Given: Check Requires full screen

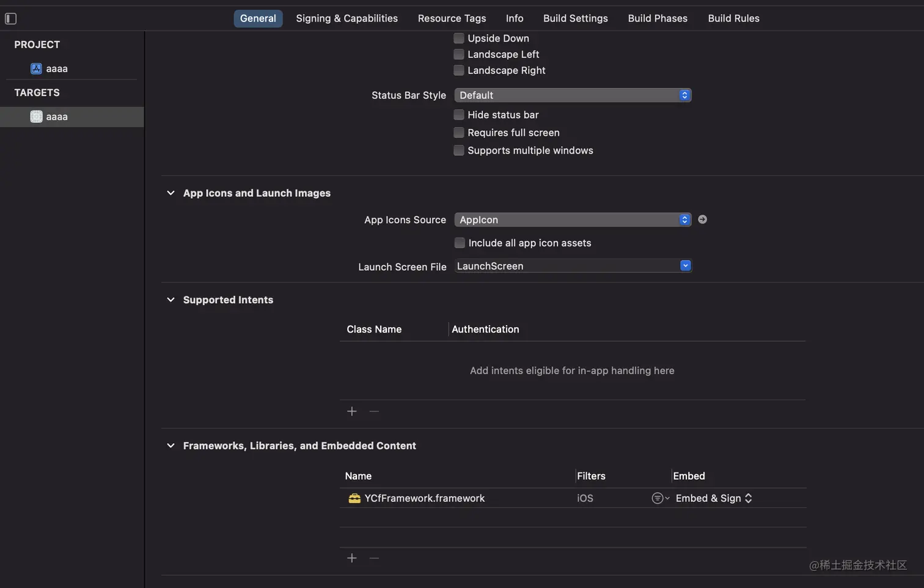Looking at the screenshot, I should (459, 133).
